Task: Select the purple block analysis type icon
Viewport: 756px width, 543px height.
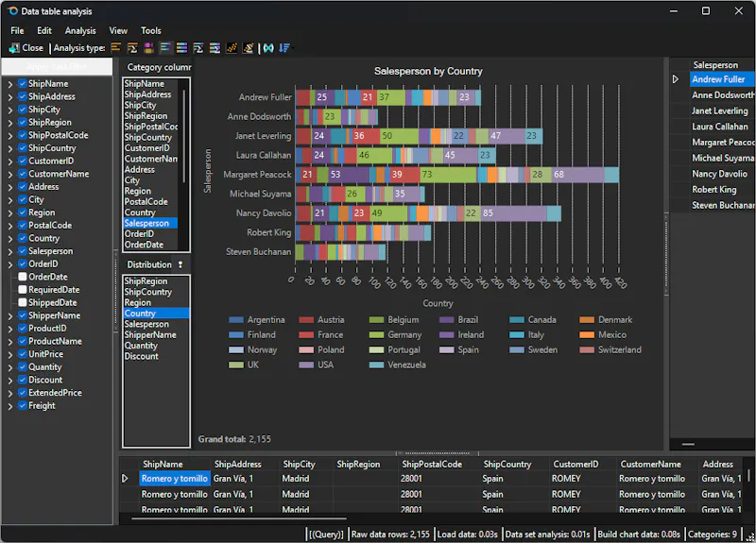Action: [x=148, y=48]
